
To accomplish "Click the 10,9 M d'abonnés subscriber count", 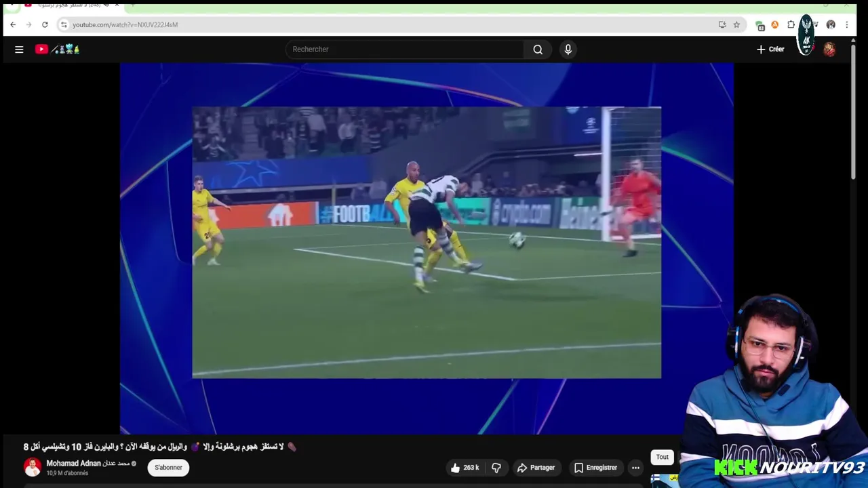I will click(x=67, y=473).
